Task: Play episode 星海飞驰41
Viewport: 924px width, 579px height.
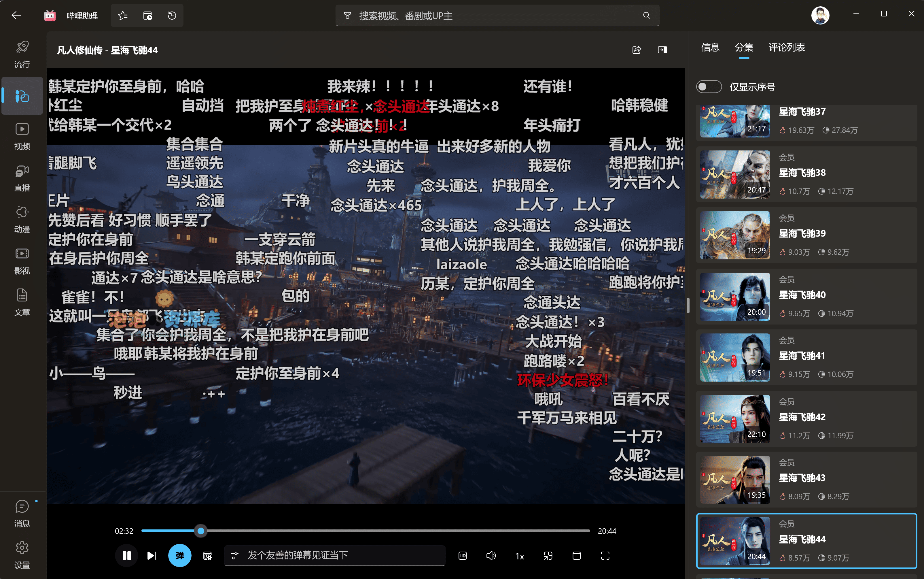Action: 806,358
